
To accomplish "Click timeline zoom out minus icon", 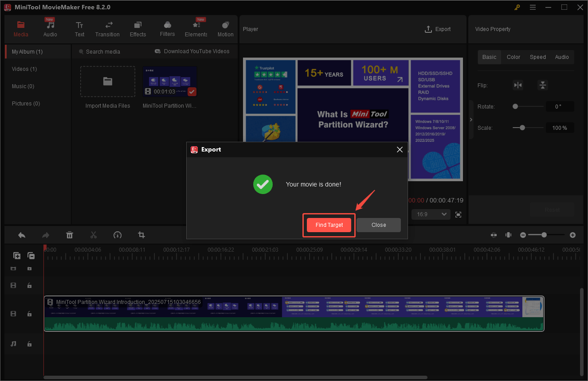I will tap(523, 235).
